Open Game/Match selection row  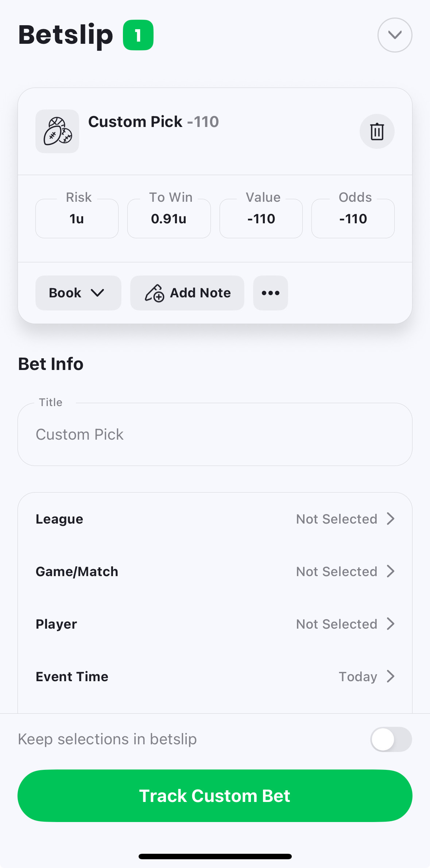(215, 571)
